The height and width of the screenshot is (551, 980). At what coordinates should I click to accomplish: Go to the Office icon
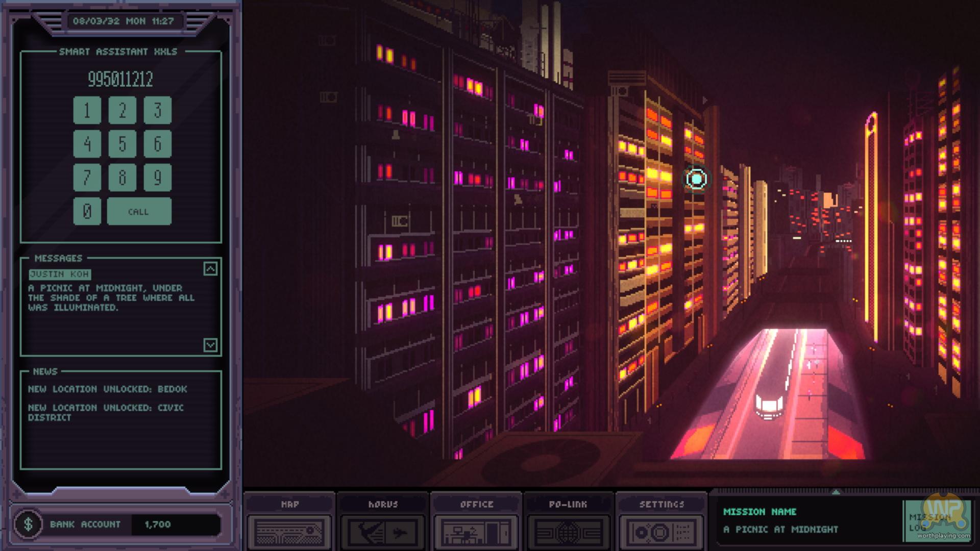pyautogui.click(x=476, y=532)
